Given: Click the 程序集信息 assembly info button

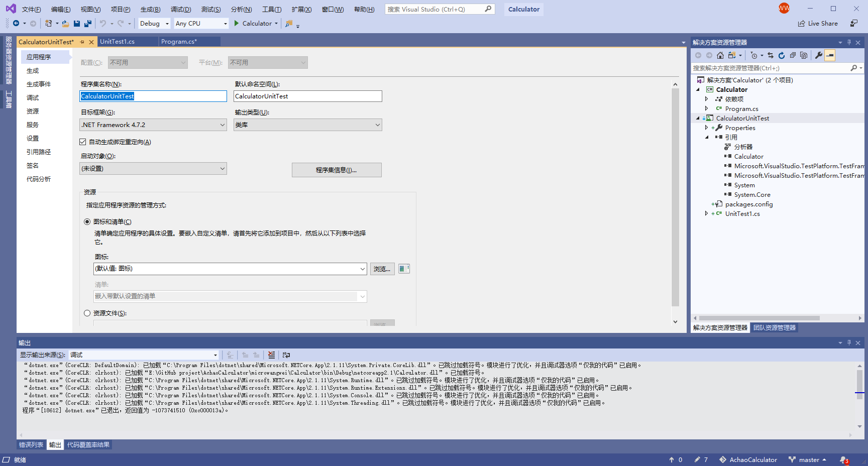Looking at the screenshot, I should tap(337, 170).
